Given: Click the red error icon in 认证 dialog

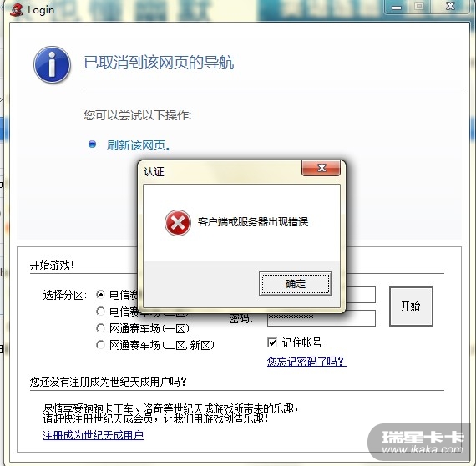Looking at the screenshot, I should 178,223.
